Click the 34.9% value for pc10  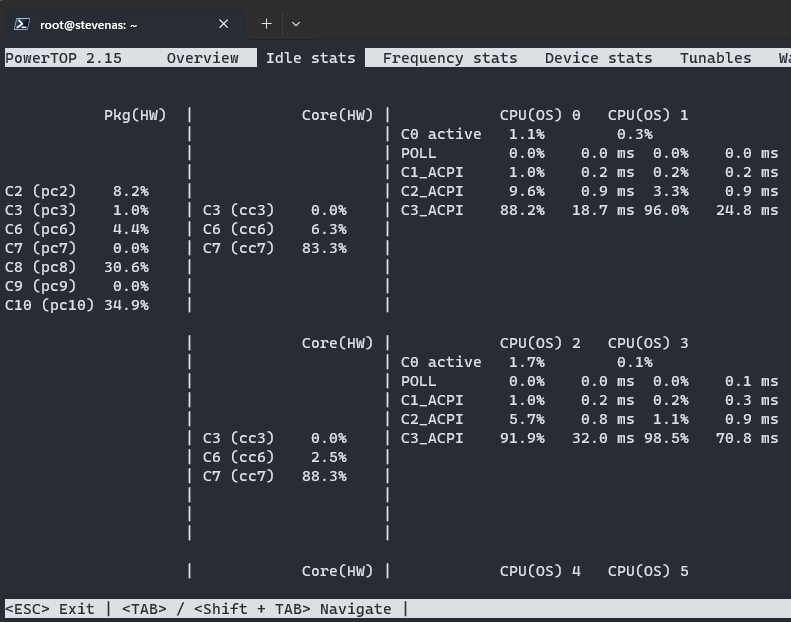(x=126, y=305)
